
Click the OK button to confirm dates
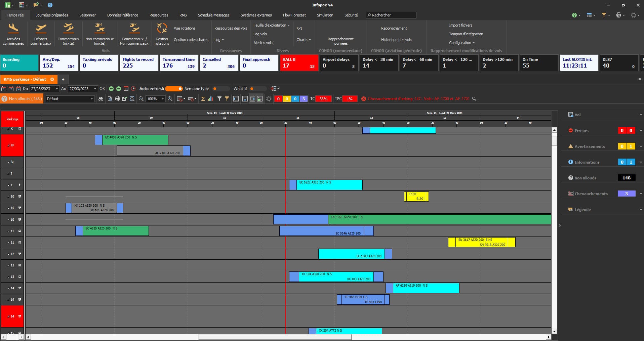(102, 89)
